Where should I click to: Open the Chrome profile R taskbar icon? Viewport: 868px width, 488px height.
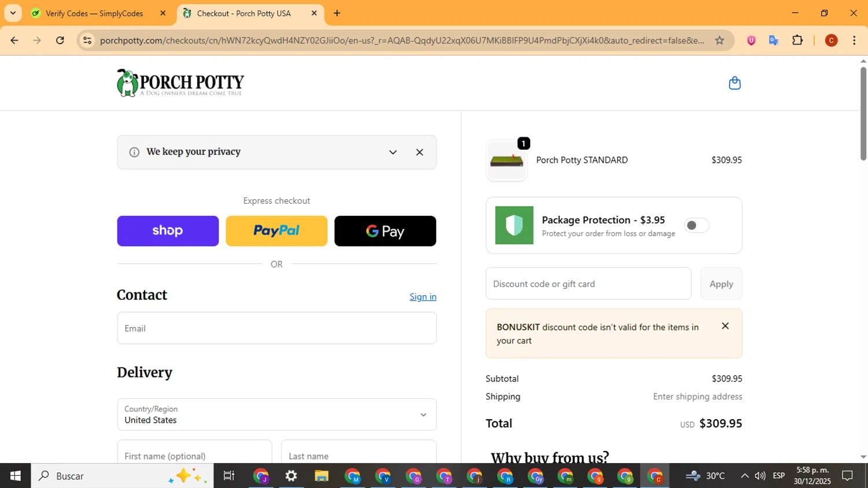click(505, 476)
